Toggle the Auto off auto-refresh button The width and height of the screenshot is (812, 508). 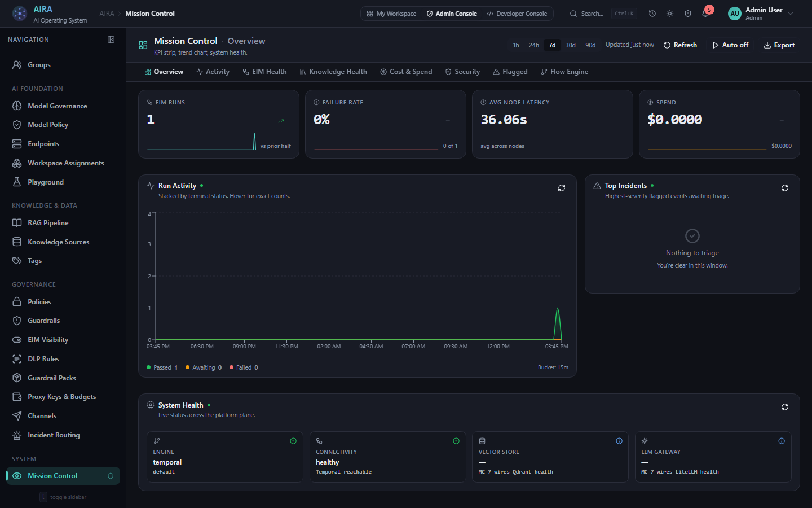click(730, 45)
